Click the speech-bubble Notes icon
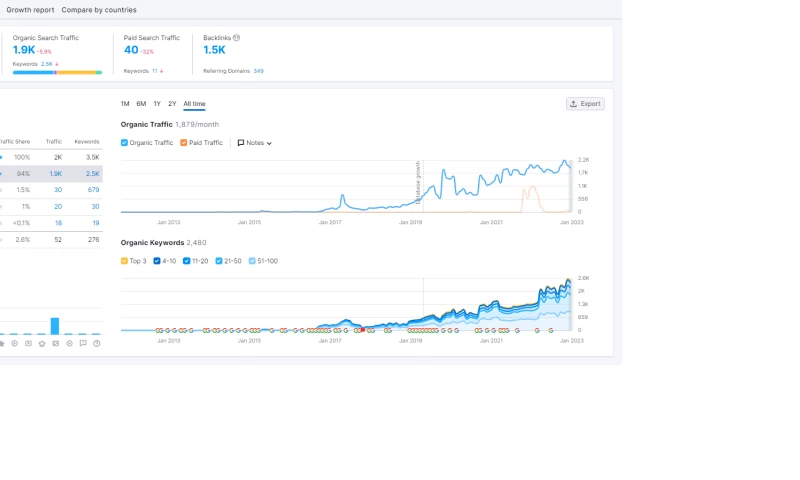800x480 pixels. [241, 143]
